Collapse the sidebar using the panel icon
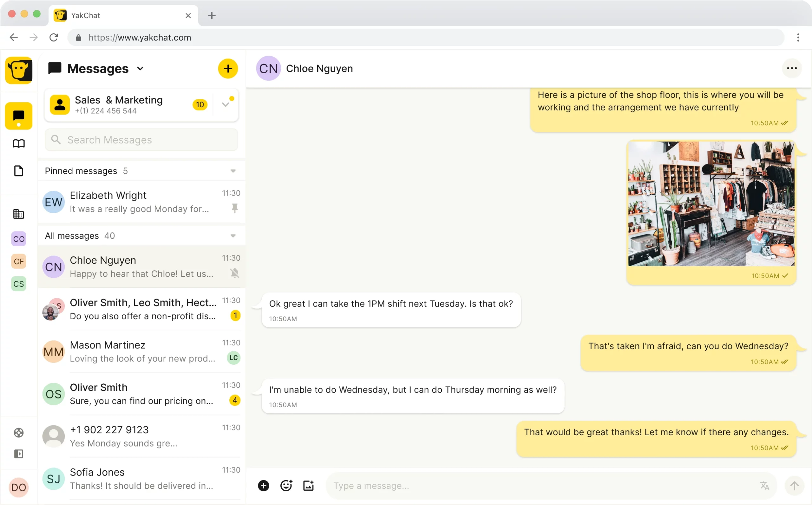812x505 pixels. pos(19,454)
